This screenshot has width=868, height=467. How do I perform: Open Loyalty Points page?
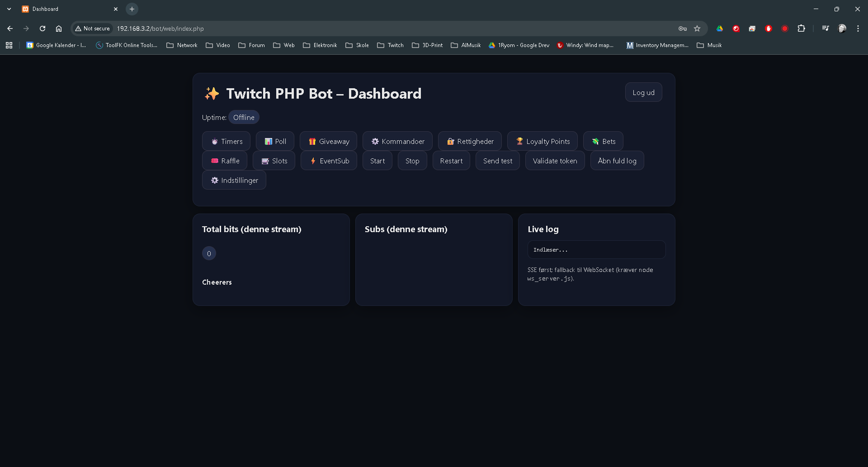click(542, 141)
